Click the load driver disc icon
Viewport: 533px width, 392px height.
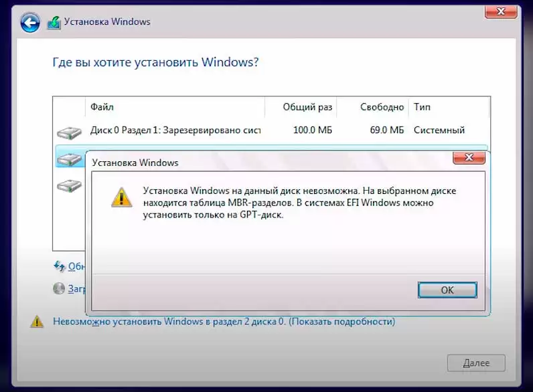click(59, 288)
